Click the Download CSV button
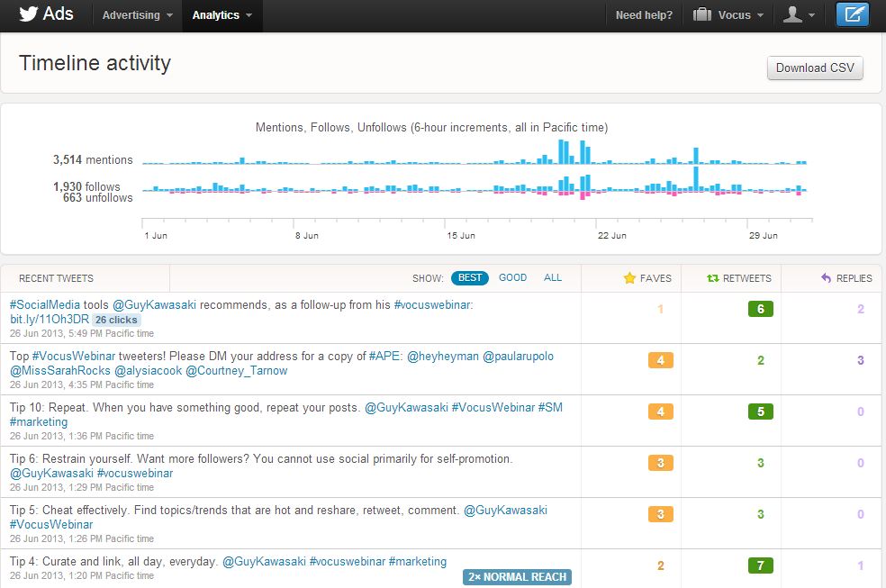This screenshot has width=886, height=588. point(815,68)
